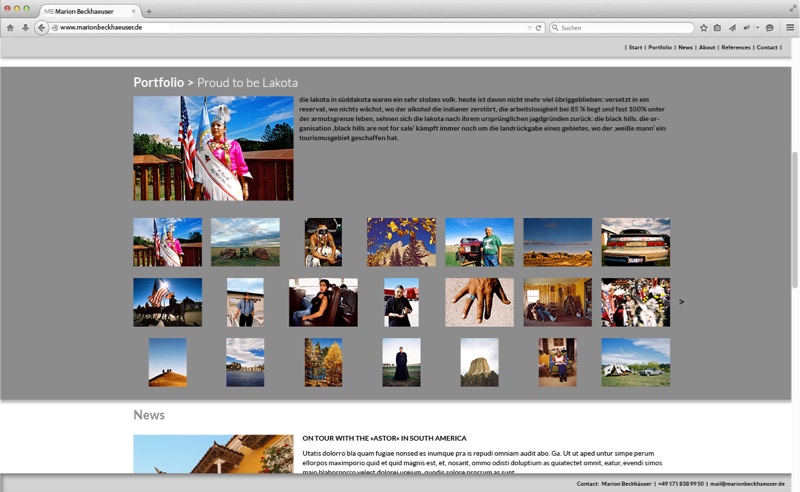Reload the page with the refresh icon
800x492 pixels.
click(x=539, y=28)
